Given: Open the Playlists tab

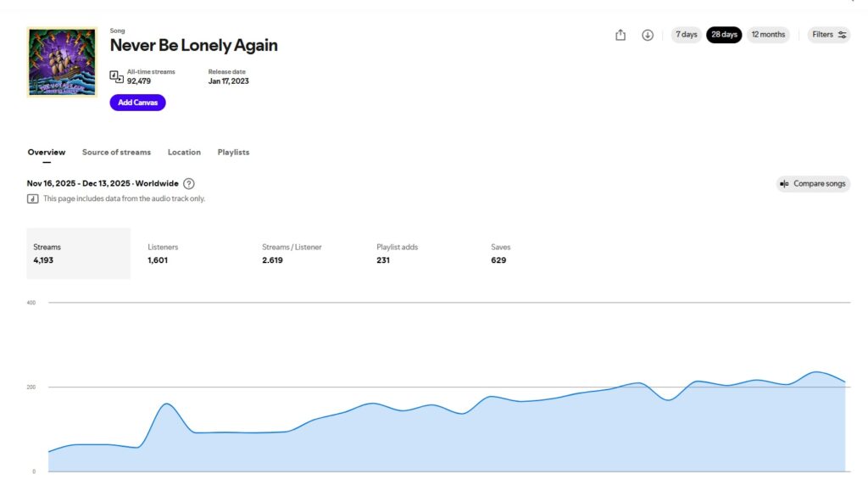Looking at the screenshot, I should tap(233, 153).
